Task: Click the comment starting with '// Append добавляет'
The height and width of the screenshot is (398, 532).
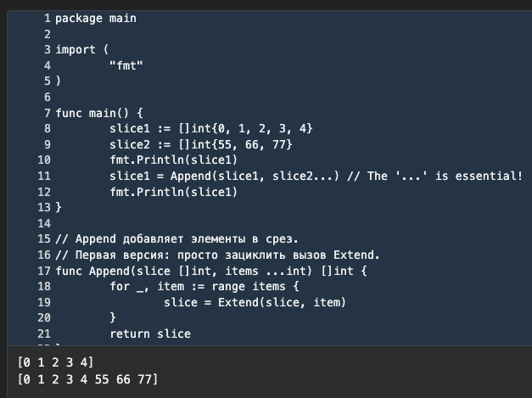Action: [x=176, y=239]
